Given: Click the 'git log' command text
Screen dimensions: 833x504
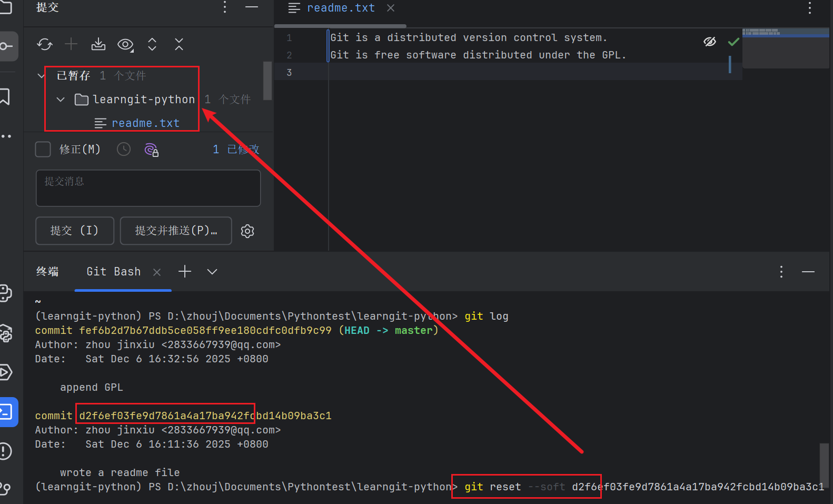Looking at the screenshot, I should tap(487, 316).
